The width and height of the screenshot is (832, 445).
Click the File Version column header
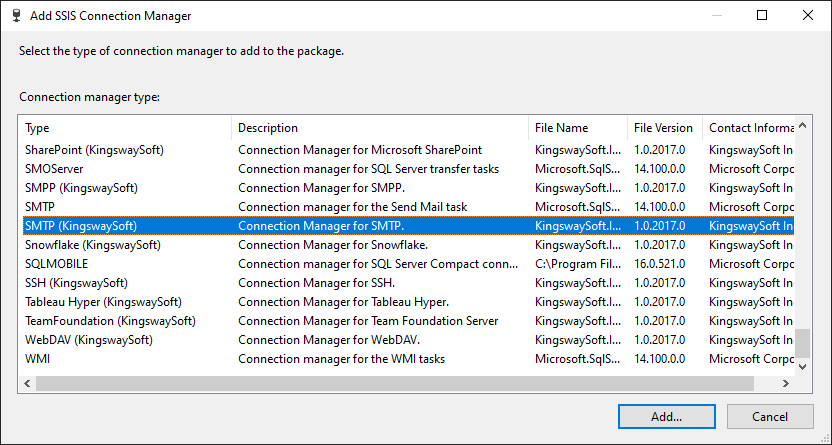pos(665,128)
